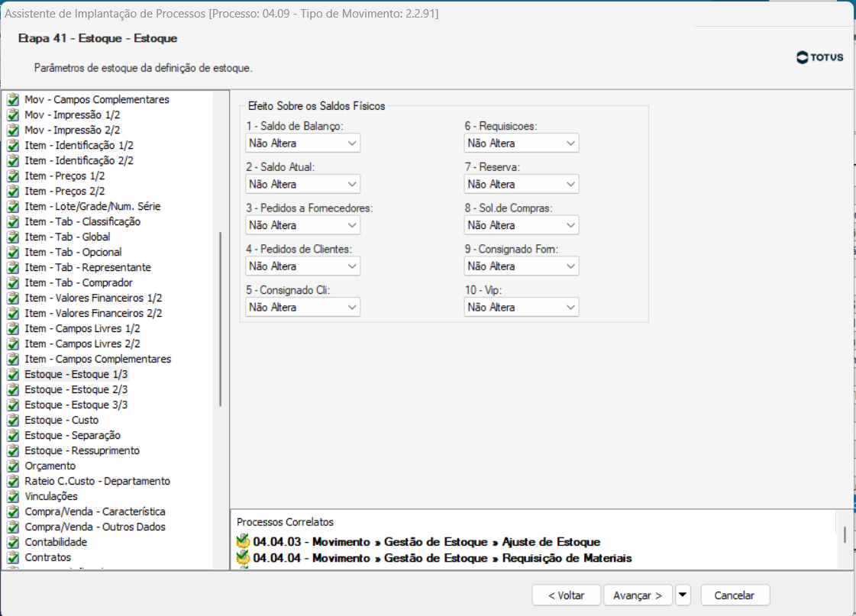Screen dimensions: 856x616
Task: Click the Processos Correlatos panel scrollbar
Action: (x=845, y=534)
